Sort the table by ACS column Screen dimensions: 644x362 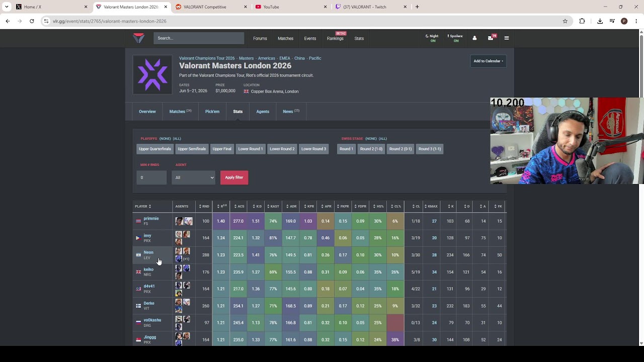click(238, 206)
